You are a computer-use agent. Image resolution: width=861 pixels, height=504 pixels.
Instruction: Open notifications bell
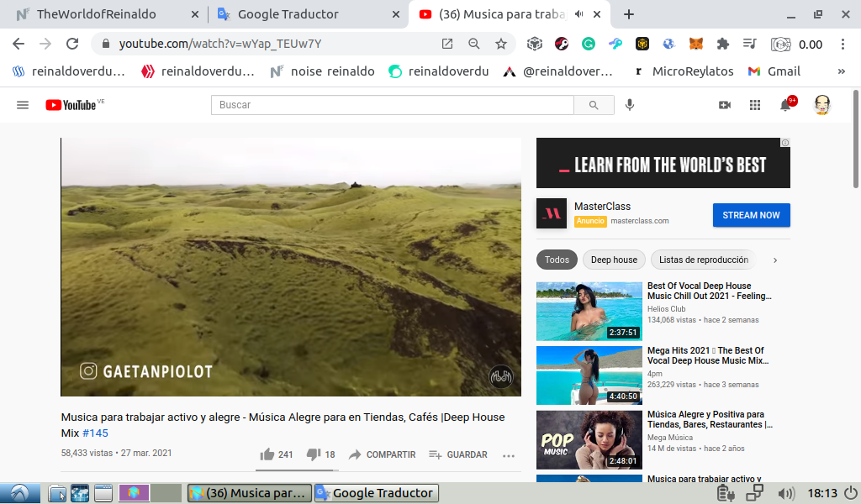(x=786, y=105)
